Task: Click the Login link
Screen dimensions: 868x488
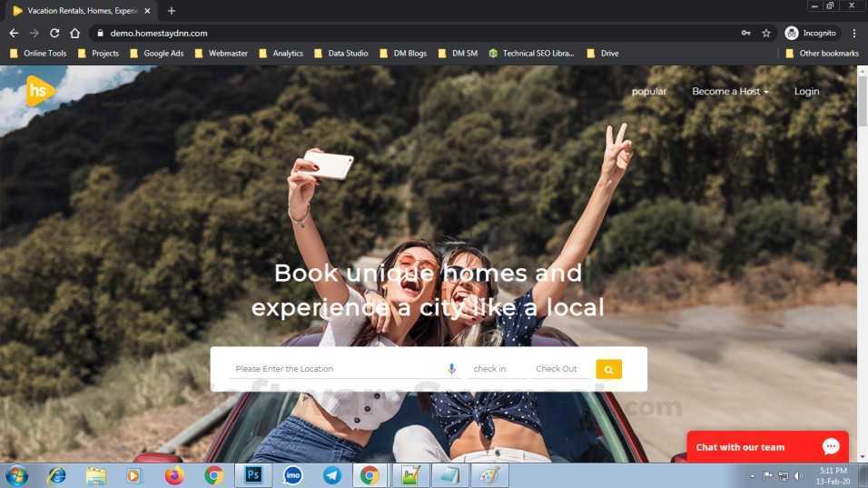Action: pyautogui.click(x=806, y=92)
